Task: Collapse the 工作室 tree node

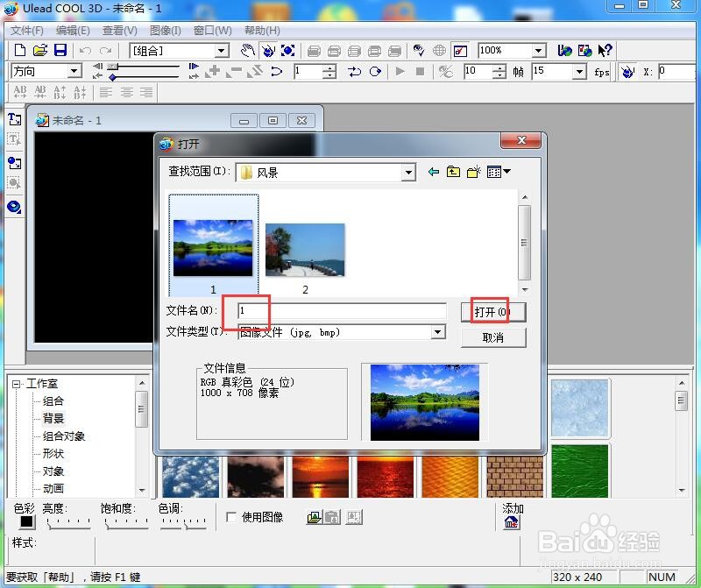Action: coord(17,384)
